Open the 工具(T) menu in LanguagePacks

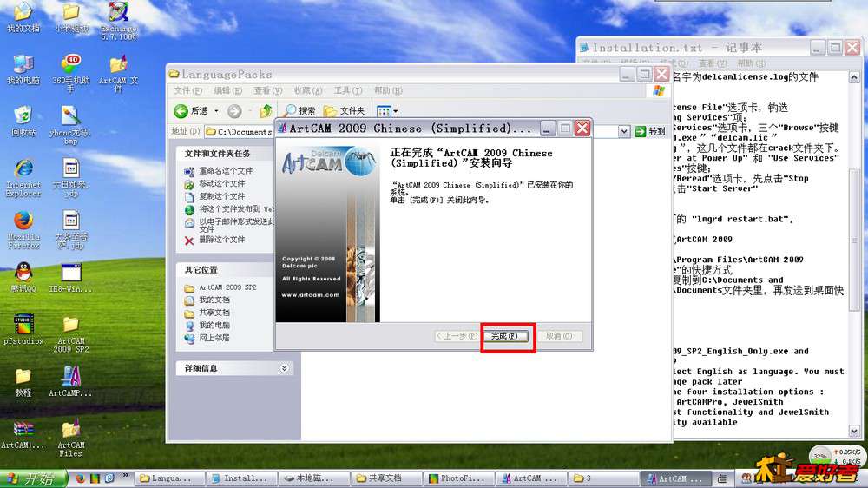coord(348,90)
